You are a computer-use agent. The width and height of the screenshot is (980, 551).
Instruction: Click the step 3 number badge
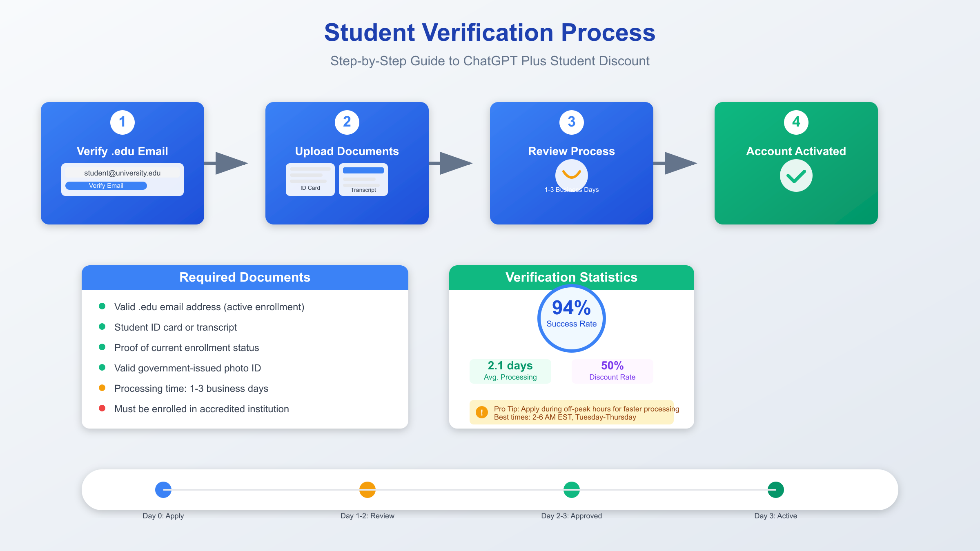tap(572, 122)
